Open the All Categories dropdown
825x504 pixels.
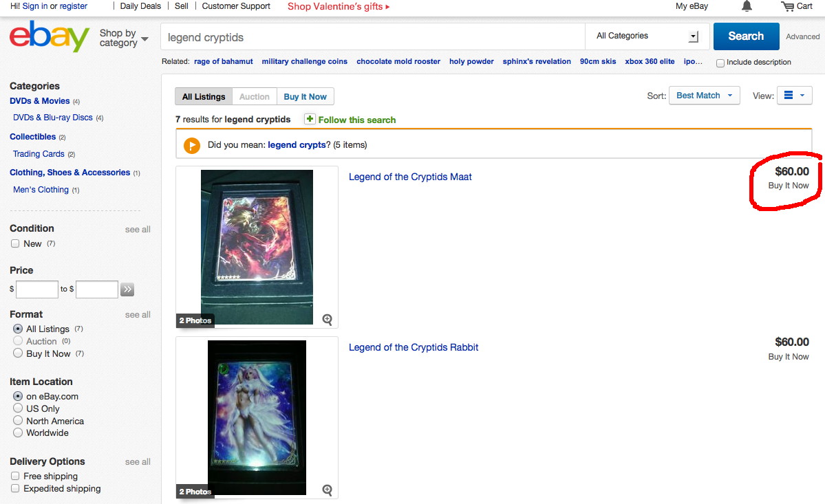tap(647, 36)
